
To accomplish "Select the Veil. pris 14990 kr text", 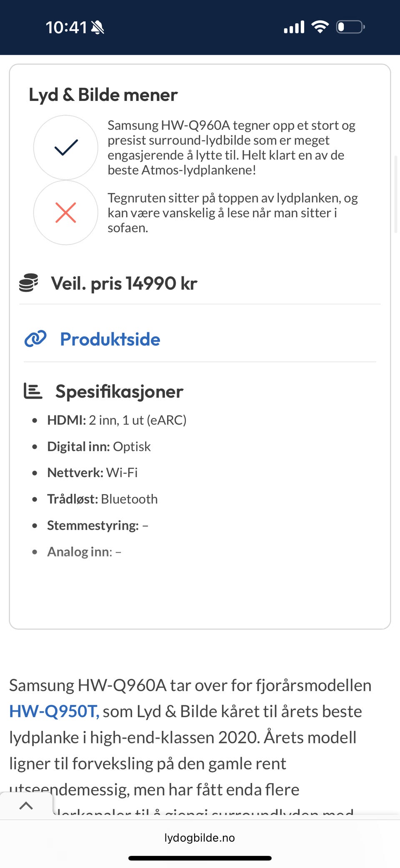I will tap(124, 283).
